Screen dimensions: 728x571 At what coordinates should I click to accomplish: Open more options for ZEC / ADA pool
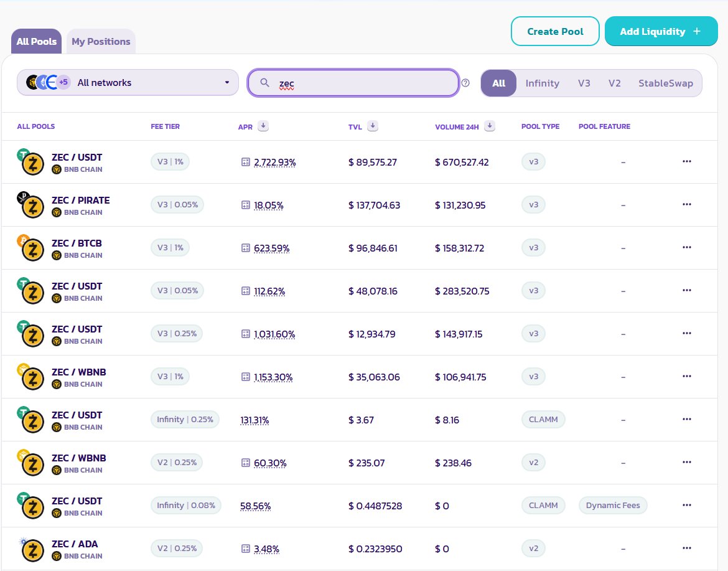click(x=687, y=548)
